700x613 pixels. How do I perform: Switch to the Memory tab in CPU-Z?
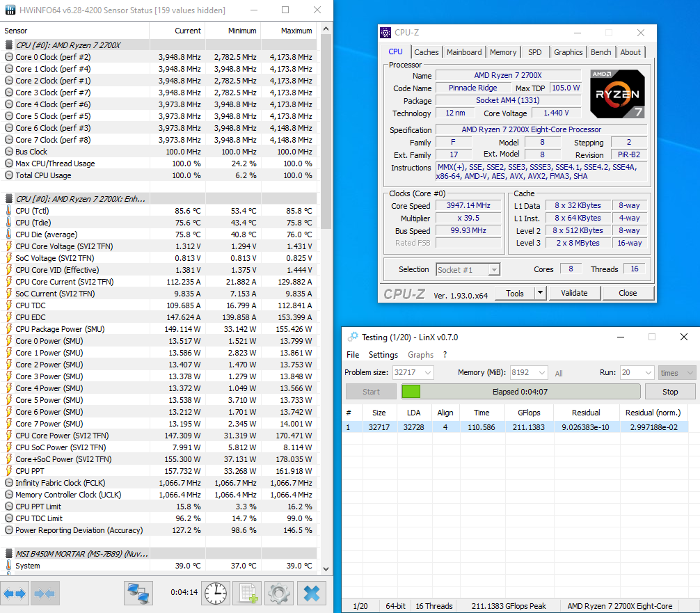coord(503,52)
